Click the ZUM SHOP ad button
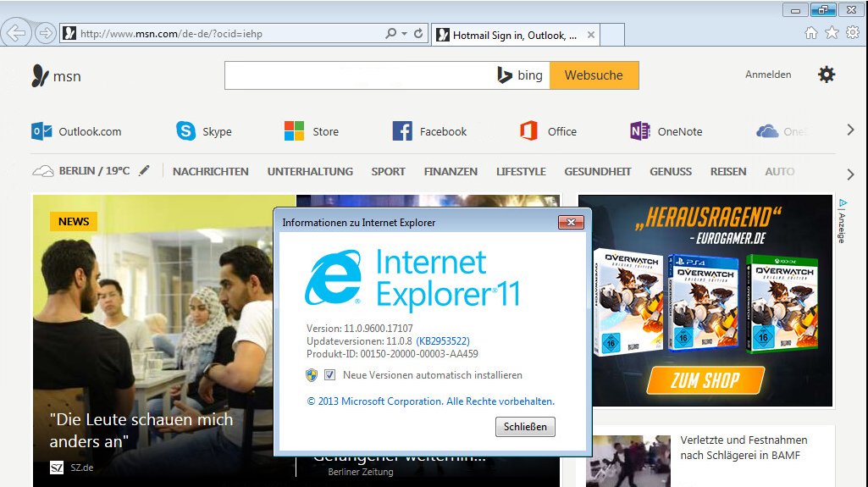Screen dimensions: 868x487 (x=705, y=380)
